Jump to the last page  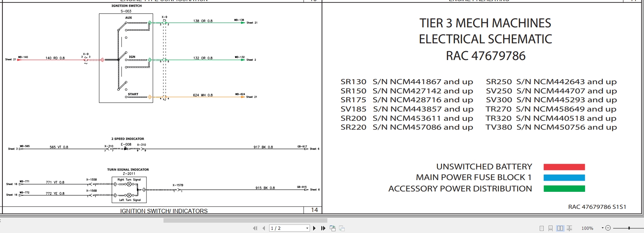(x=323, y=228)
